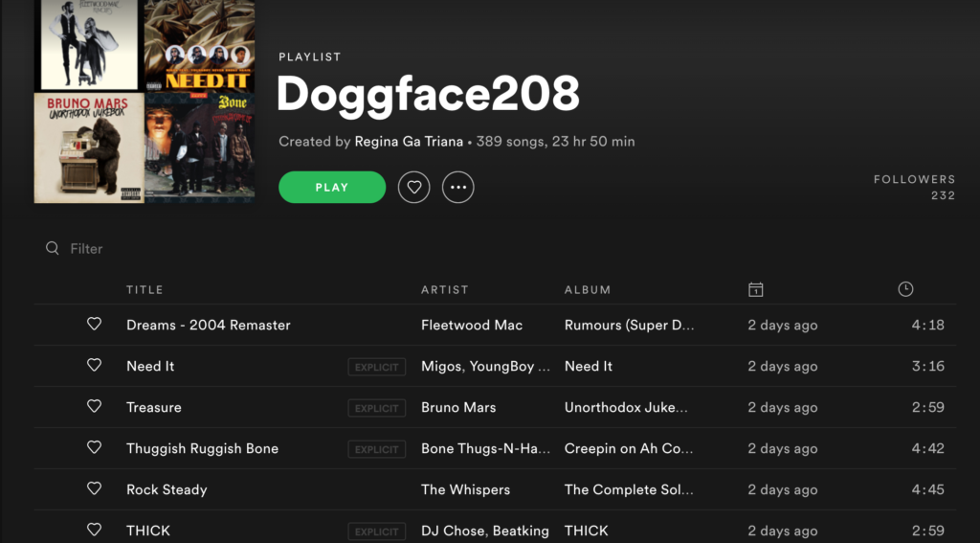
Task: Open DJ Chose, Beatking artist link
Action: pyautogui.click(x=485, y=532)
